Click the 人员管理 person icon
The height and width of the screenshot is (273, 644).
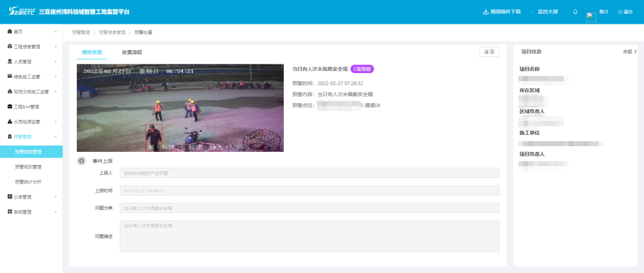pyautogui.click(x=9, y=61)
